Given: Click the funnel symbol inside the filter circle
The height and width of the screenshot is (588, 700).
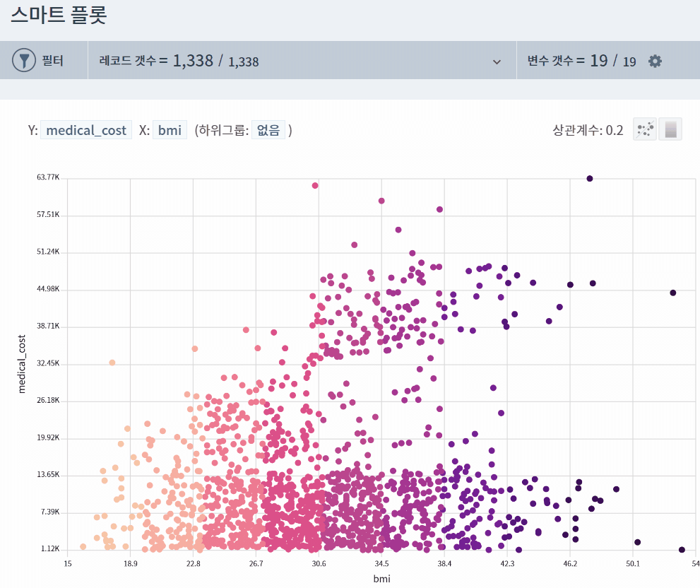Looking at the screenshot, I should pos(23,60).
